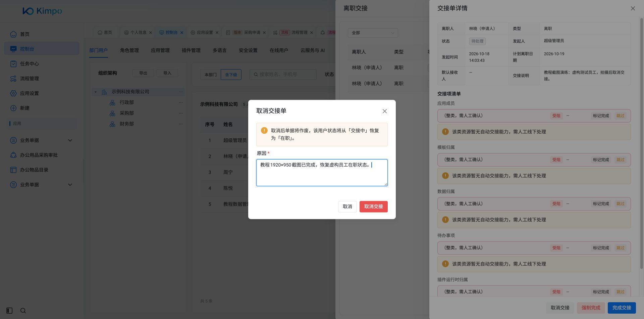Close the 取消交接单 dialog with the X icon
Image resolution: width=644 pixels, height=319 pixels.
385,111
